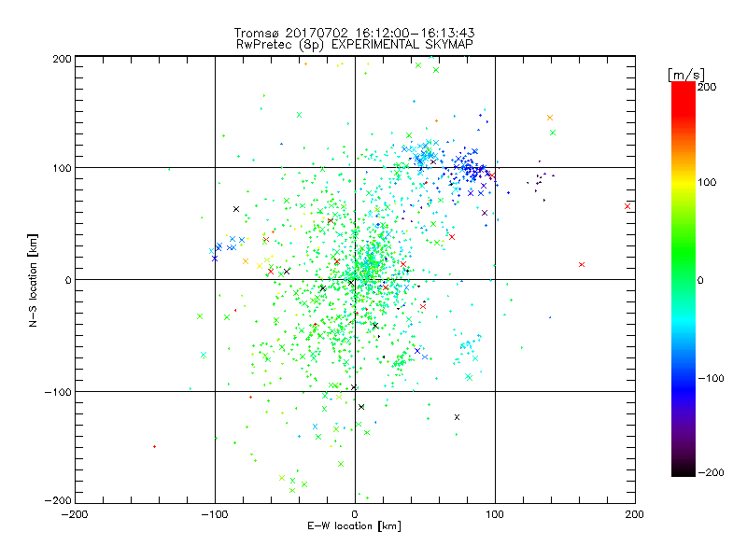The width and height of the screenshot is (747, 560).
Task: Click the isolated orange cross marker upper right
Action: [x=550, y=118]
